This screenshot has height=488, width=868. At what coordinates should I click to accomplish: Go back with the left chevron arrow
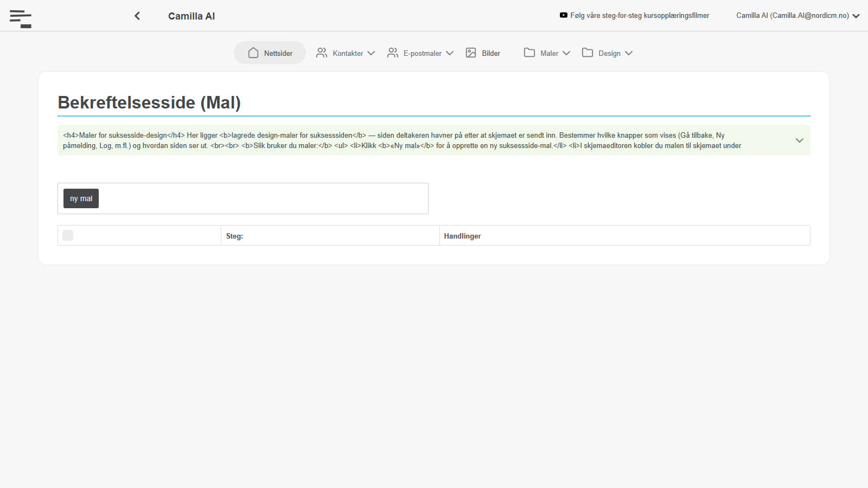pos(137,16)
